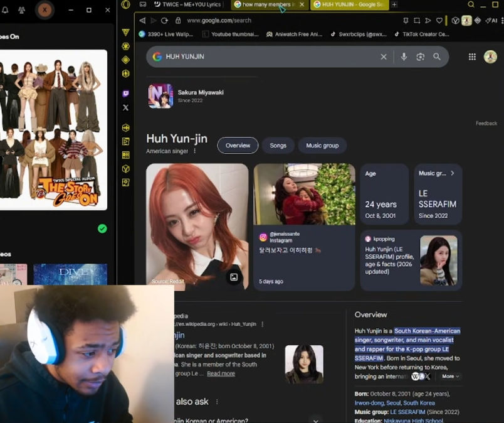This screenshot has width=504, height=423.
Task: Clear the HUH YUNJIN search query
Action: (x=384, y=57)
